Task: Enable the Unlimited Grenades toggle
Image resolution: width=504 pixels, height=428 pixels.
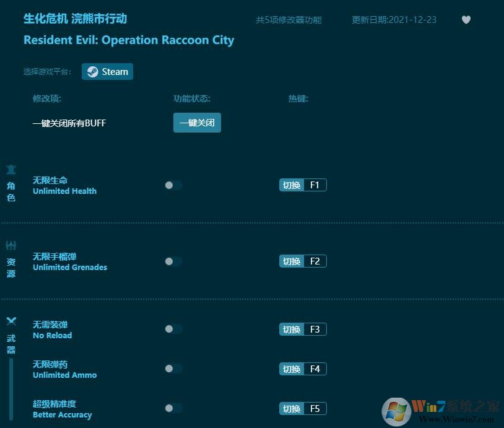Action: (173, 261)
